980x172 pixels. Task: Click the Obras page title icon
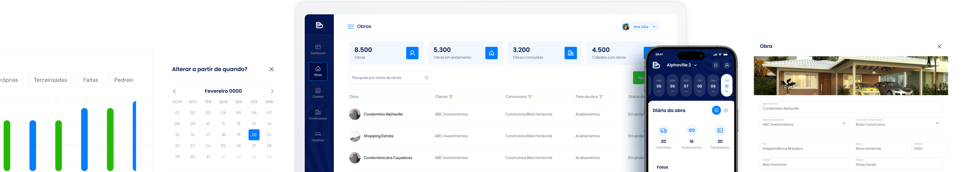coord(351,26)
